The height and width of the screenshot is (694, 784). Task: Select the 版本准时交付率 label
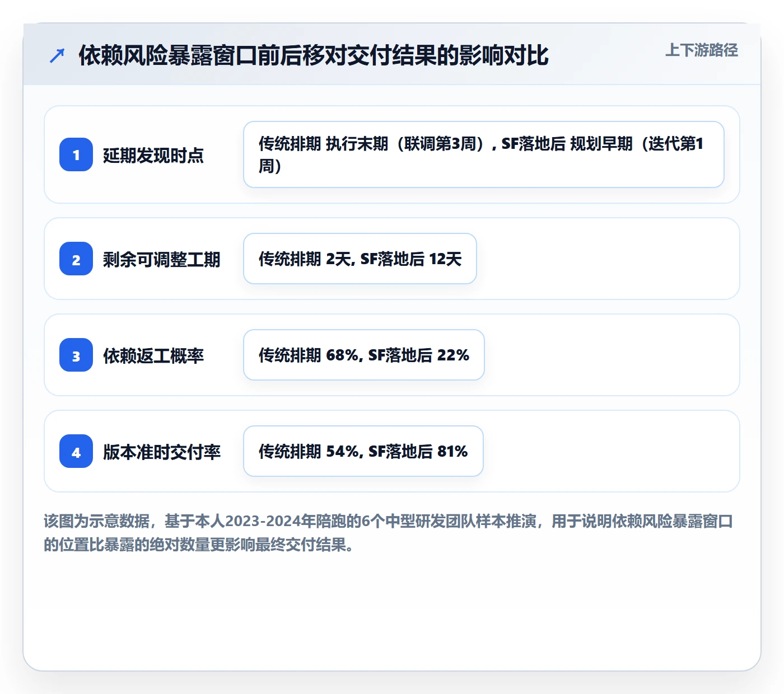click(162, 452)
